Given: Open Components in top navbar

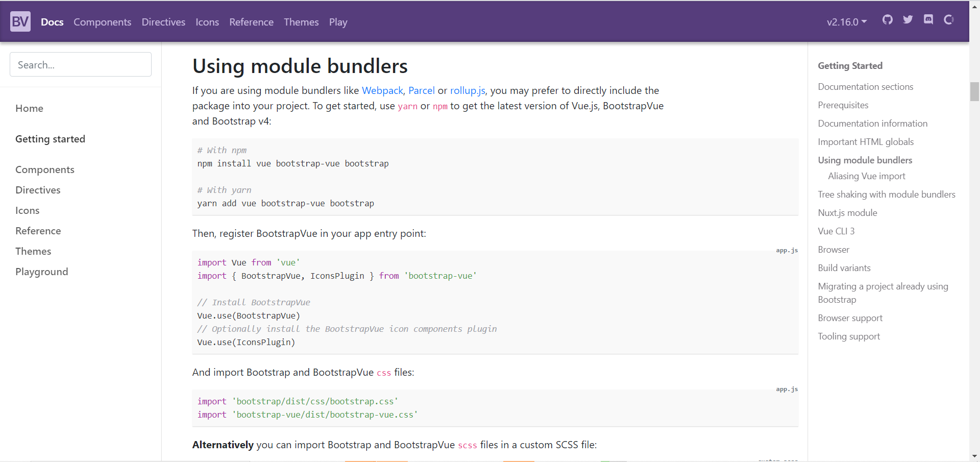Looking at the screenshot, I should pos(102,22).
